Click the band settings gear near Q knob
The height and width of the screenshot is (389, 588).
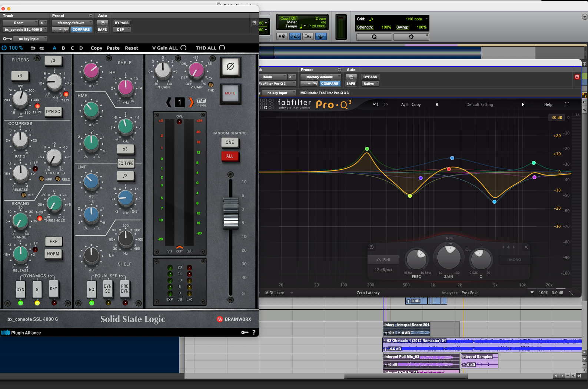[467, 249]
